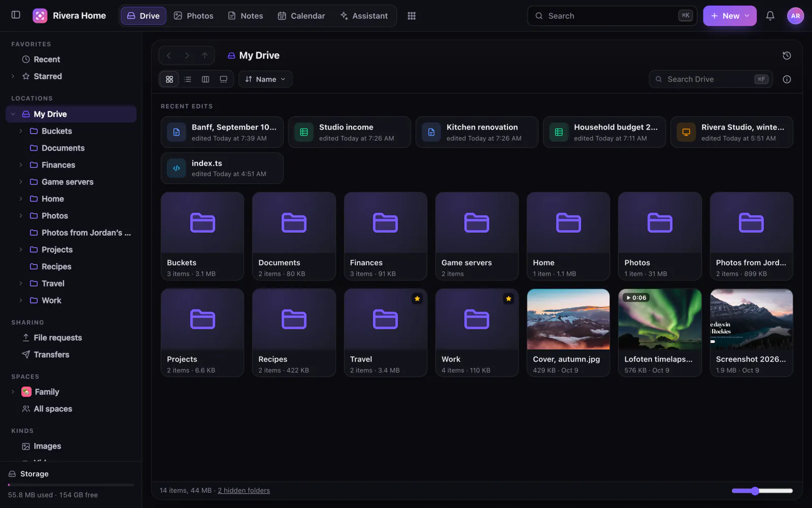812x508 pixels.
Task: Go up to the parent folder
Action: (205, 55)
